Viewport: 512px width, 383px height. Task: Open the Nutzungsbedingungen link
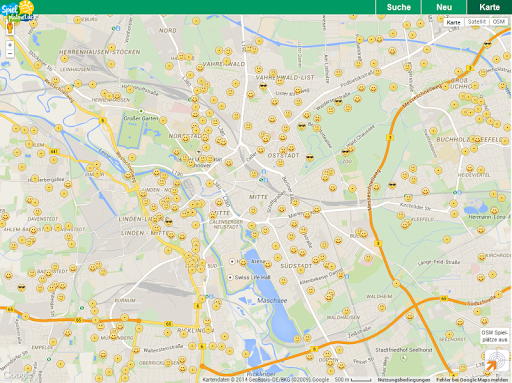tap(404, 380)
